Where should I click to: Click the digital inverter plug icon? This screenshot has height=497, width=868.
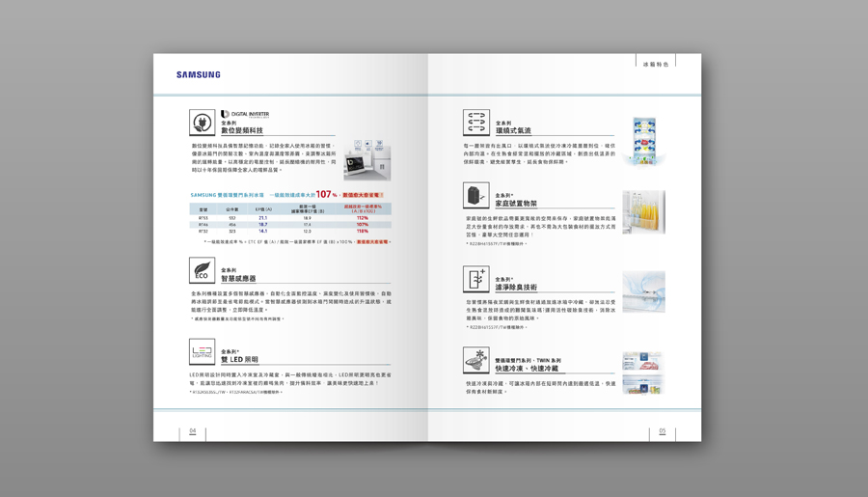point(203,123)
